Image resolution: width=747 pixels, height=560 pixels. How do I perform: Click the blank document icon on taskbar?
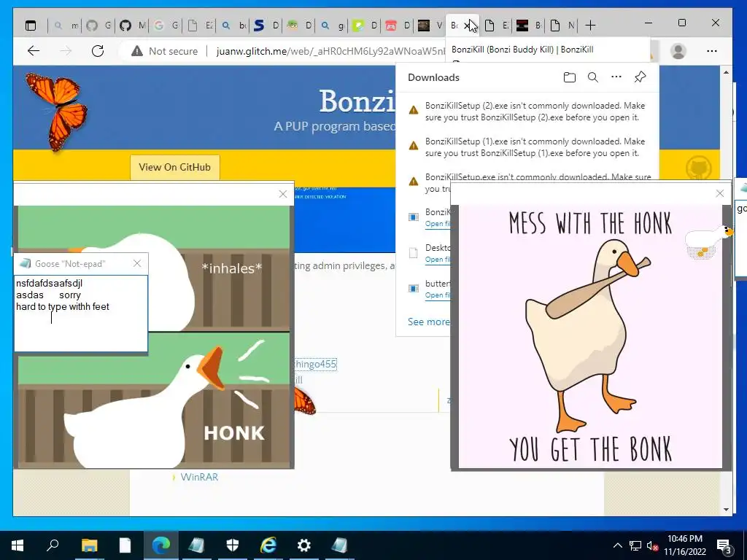click(x=125, y=545)
